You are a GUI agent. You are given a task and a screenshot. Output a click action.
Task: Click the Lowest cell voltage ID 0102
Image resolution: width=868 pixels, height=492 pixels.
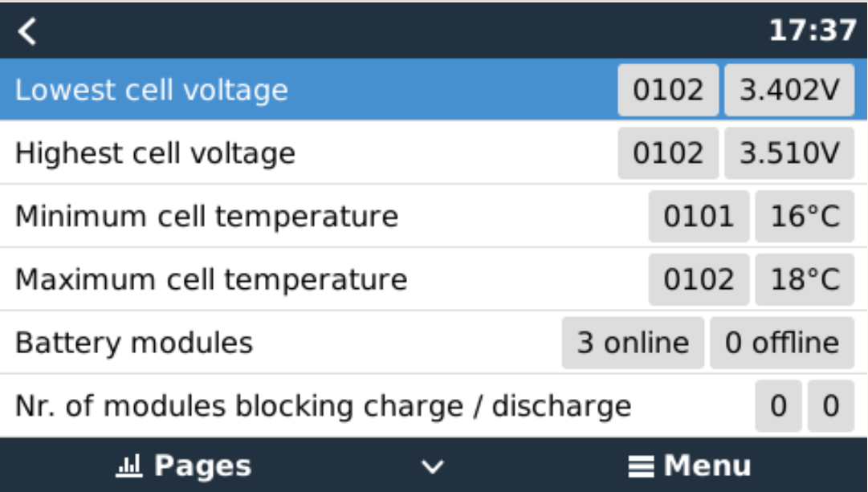coord(667,90)
